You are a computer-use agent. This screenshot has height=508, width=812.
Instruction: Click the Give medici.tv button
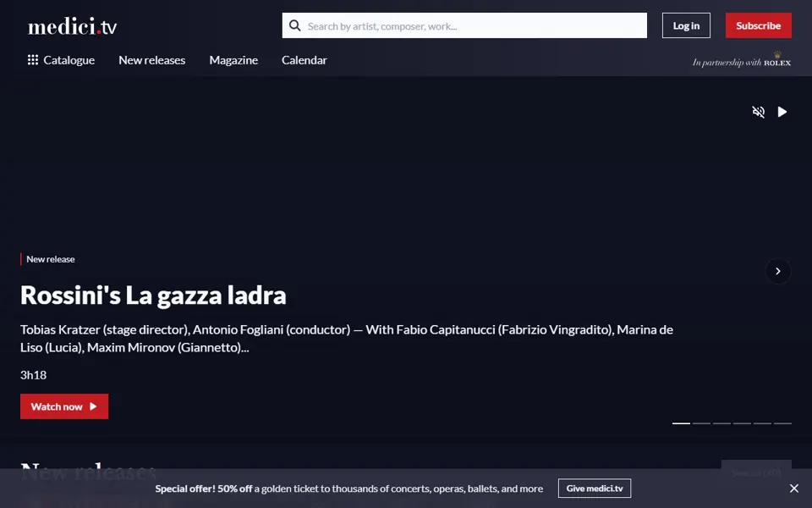pyautogui.click(x=595, y=489)
